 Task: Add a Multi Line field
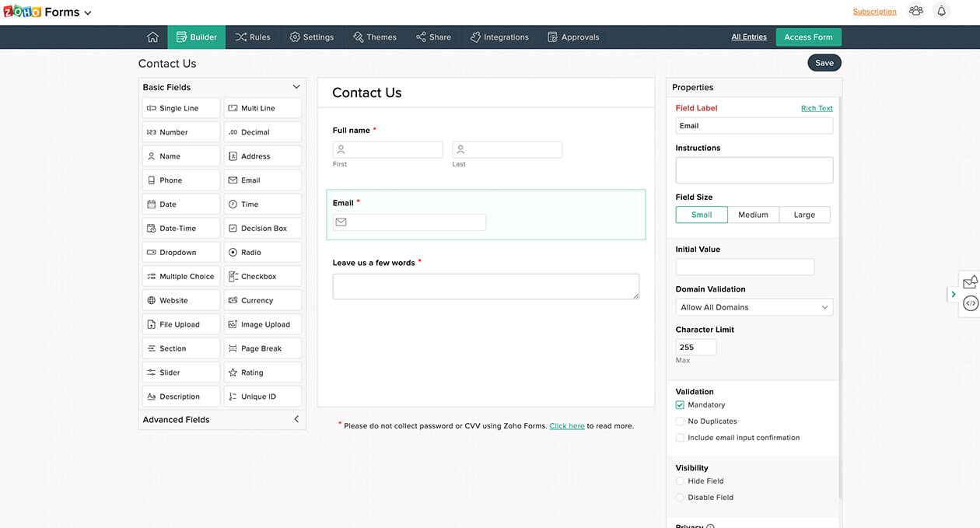[263, 108]
